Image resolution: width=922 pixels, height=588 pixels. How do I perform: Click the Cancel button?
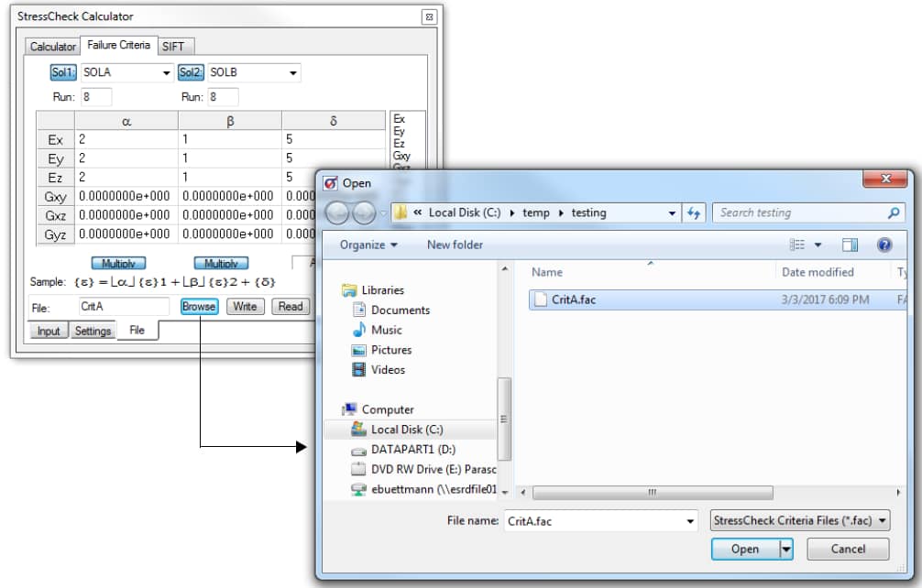(848, 549)
